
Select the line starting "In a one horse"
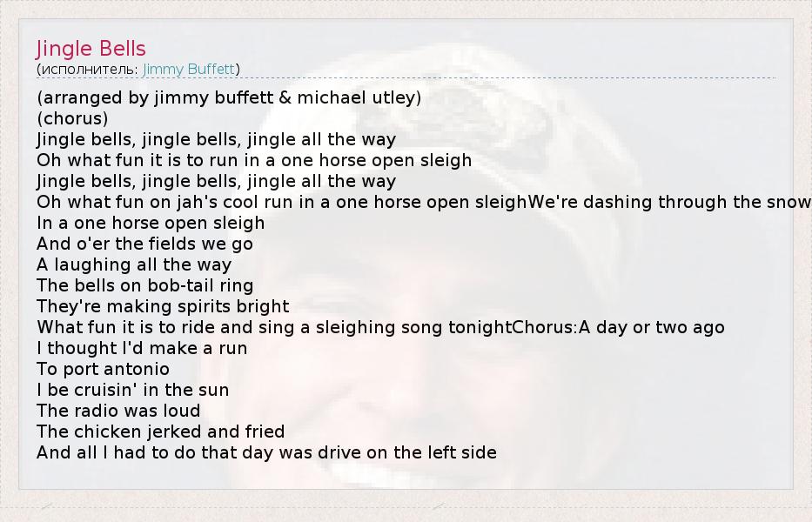tap(151, 223)
